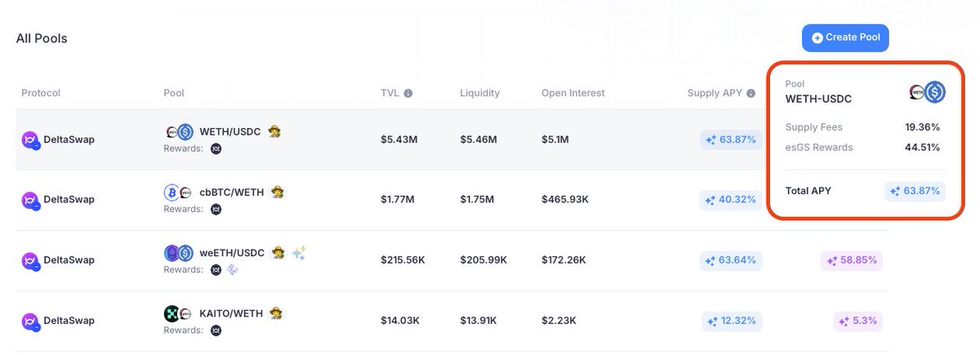Click the purple 58.85% APY badge
Screen dimensions: 980x355
852,260
